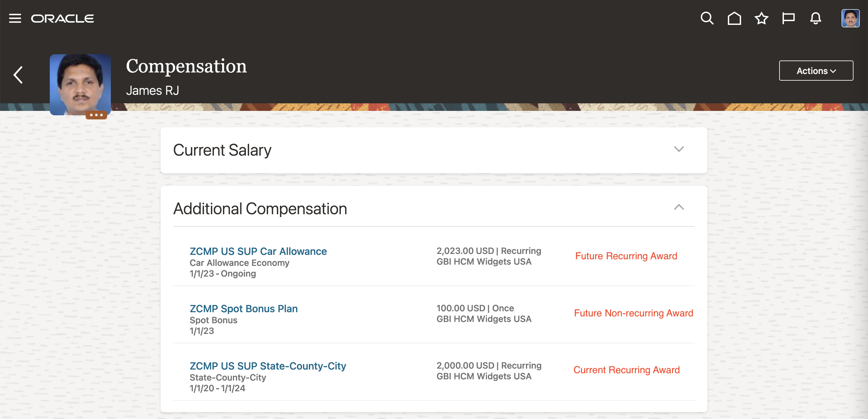The height and width of the screenshot is (419, 868).
Task: Click the orange ellipsis under employee photo
Action: 96,115
